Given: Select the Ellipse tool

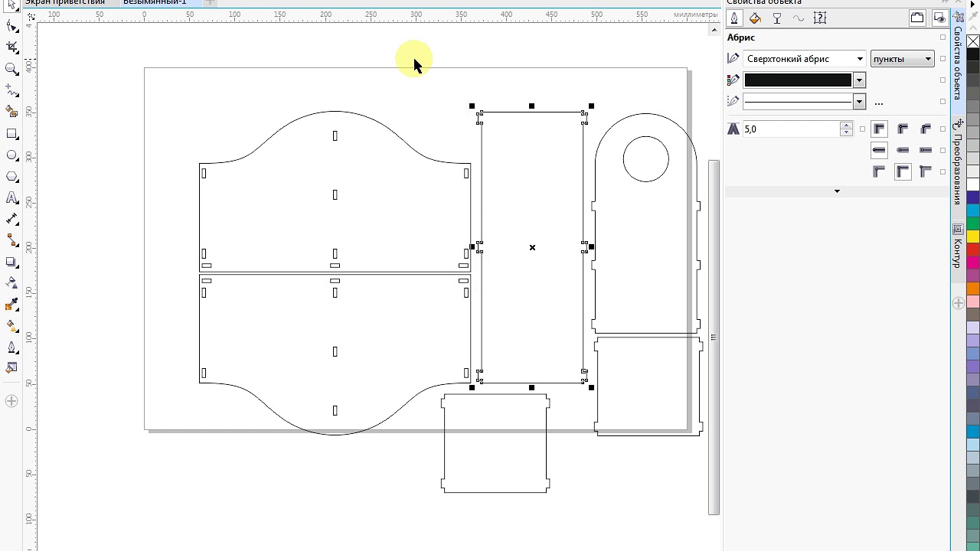Looking at the screenshot, I should point(11,155).
